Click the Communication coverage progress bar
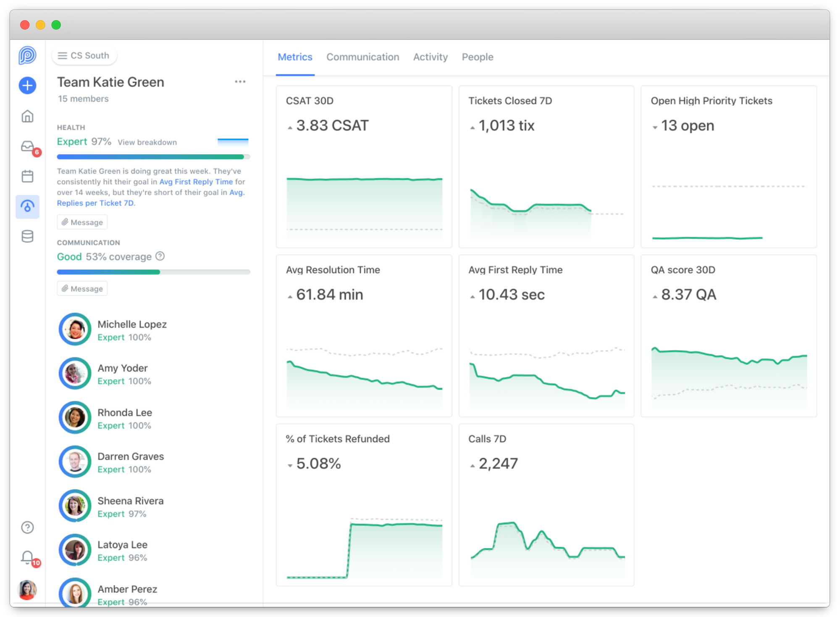This screenshot has height=617, width=840. (153, 272)
